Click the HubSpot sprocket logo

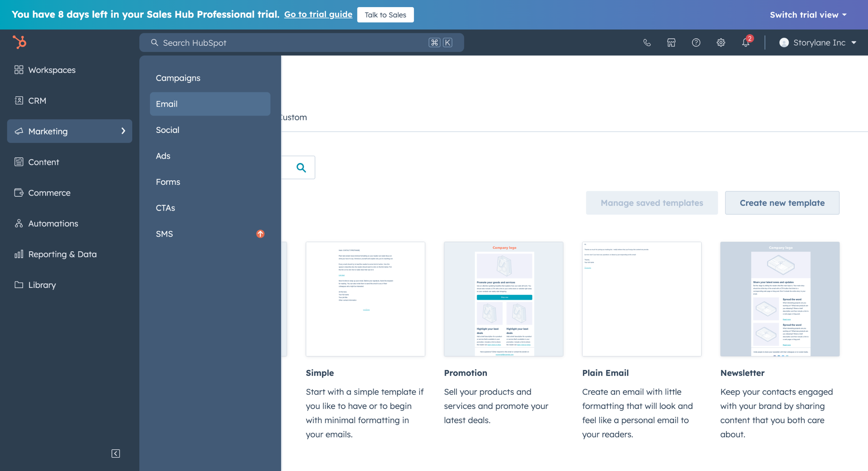click(x=19, y=42)
